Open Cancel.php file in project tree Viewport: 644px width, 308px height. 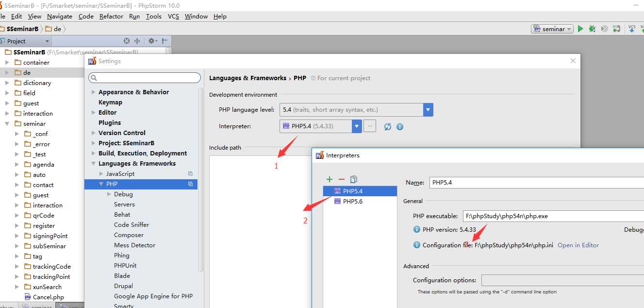tap(48, 297)
